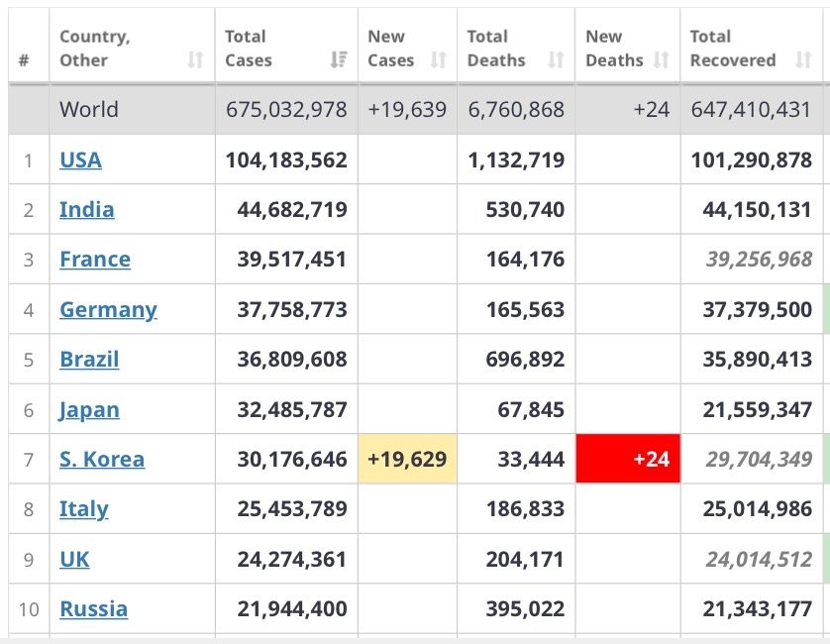Click the # column header
830x644 pixels.
click(24, 60)
